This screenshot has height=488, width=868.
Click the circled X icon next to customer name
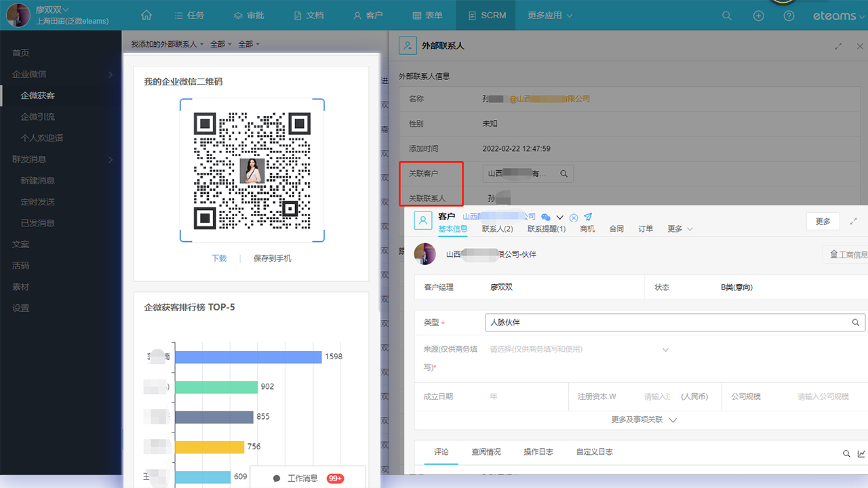[x=574, y=218]
